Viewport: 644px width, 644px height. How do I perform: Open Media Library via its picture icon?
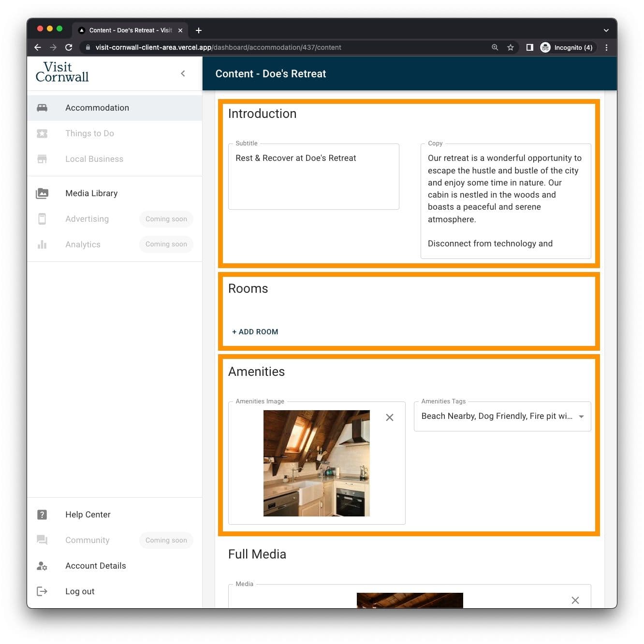[42, 193]
